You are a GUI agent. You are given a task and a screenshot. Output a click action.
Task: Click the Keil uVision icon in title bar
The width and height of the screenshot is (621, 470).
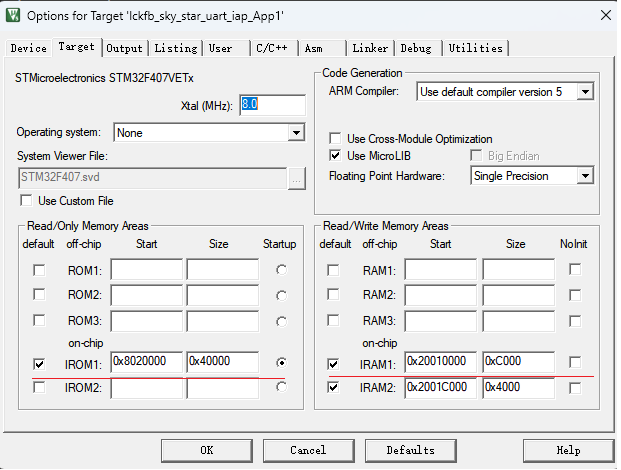(x=12, y=15)
